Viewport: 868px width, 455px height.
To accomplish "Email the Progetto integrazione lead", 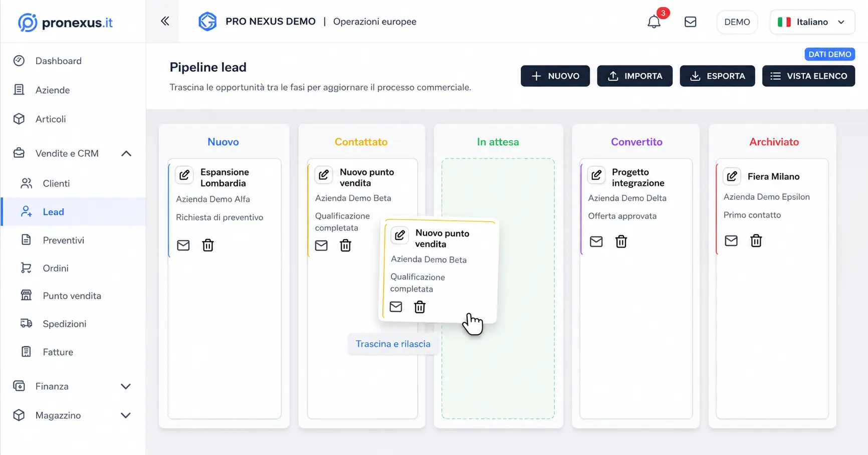I will coord(596,242).
